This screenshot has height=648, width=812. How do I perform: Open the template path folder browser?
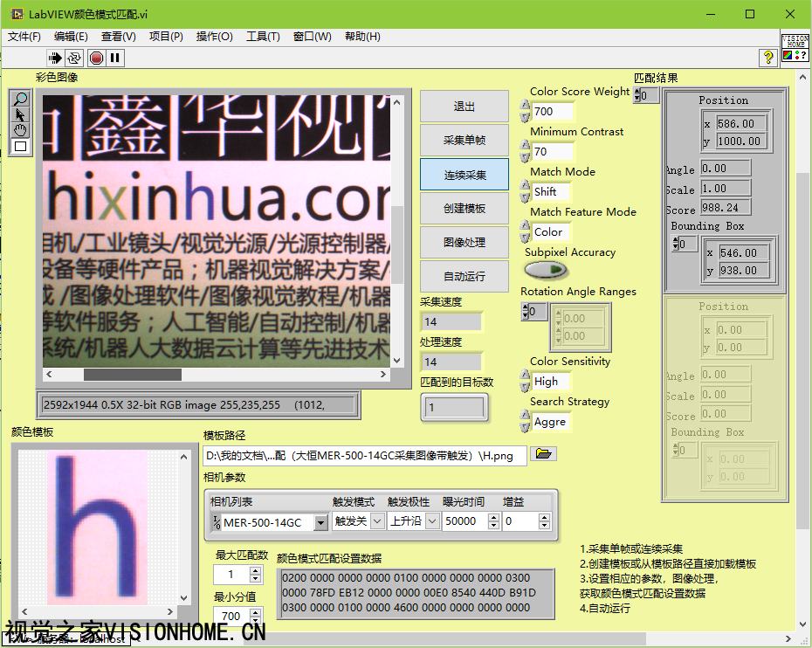(x=544, y=454)
